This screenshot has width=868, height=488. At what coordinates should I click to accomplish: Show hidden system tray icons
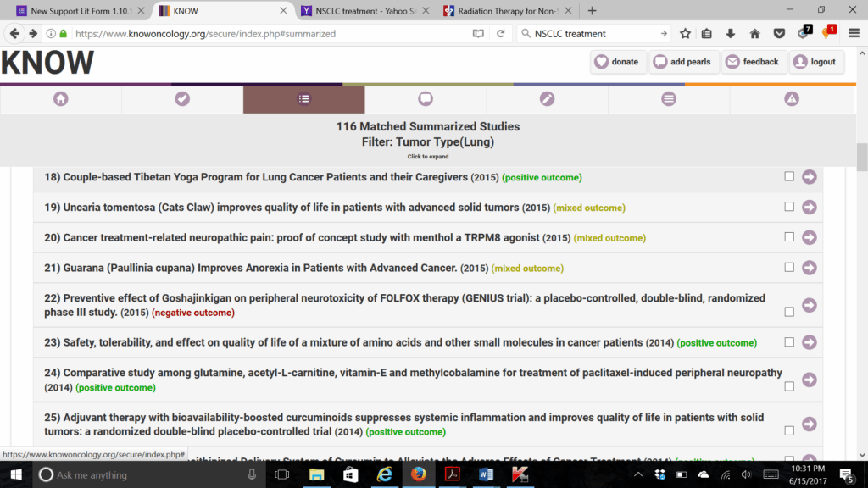click(638, 474)
